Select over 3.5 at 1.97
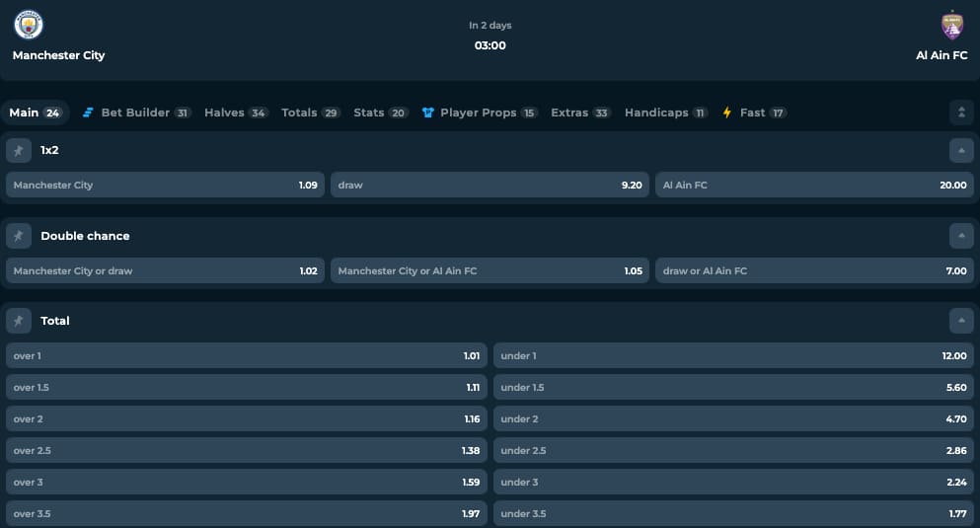The image size is (980, 528). pos(247,513)
